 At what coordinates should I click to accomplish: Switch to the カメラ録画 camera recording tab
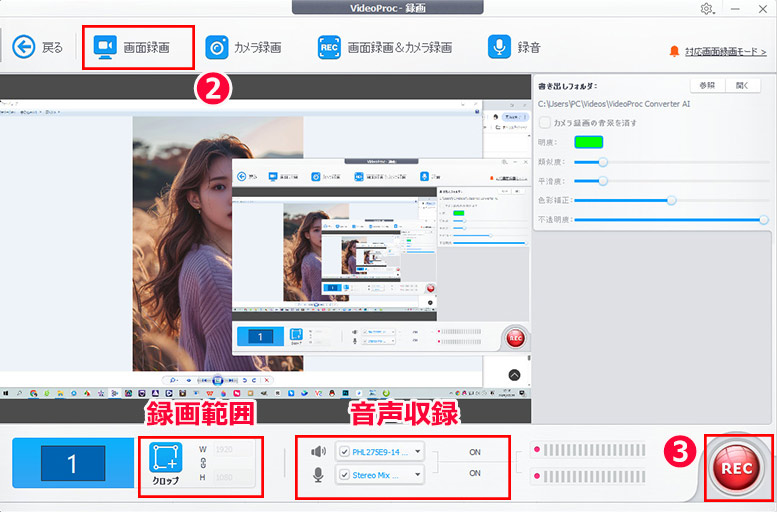coord(243,47)
